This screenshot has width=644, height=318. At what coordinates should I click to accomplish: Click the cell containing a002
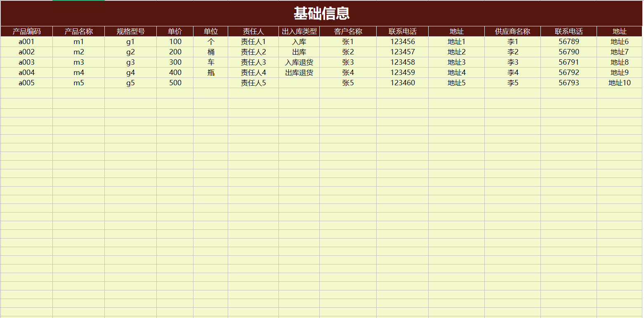coord(27,52)
